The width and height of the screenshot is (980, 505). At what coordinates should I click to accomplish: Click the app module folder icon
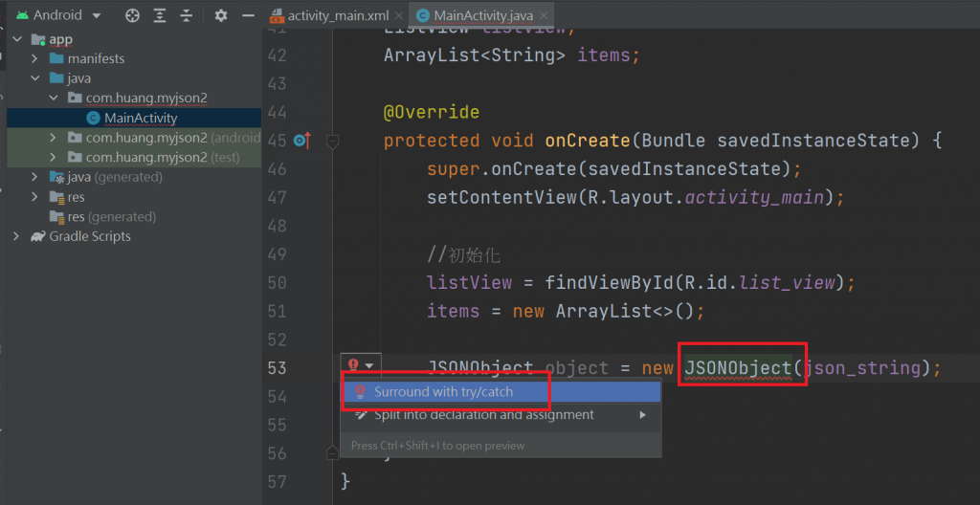[x=38, y=39]
